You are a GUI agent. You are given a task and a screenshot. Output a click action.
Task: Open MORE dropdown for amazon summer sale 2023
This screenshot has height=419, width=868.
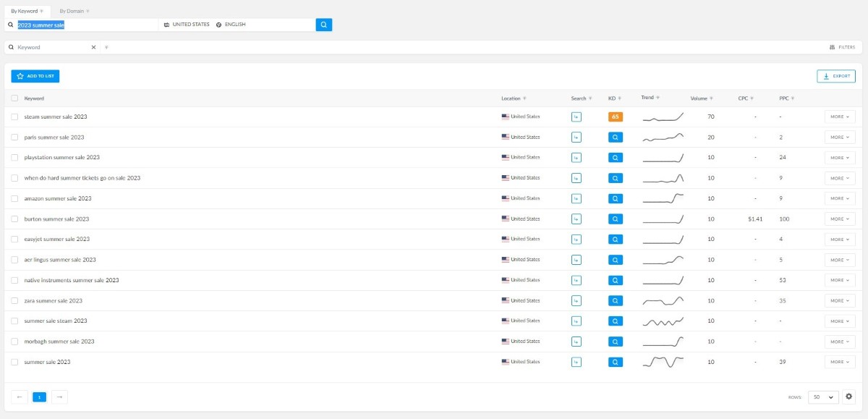pyautogui.click(x=840, y=198)
